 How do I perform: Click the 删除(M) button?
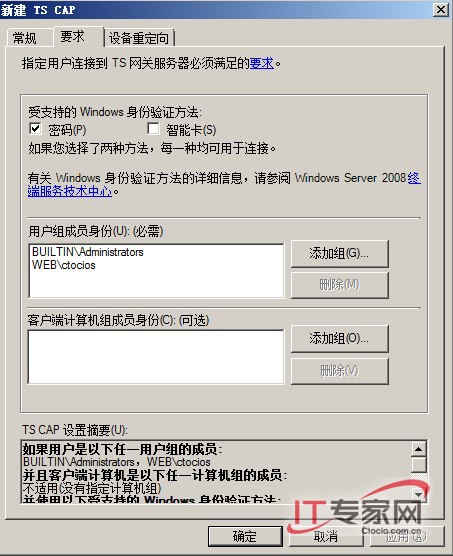pyautogui.click(x=340, y=285)
